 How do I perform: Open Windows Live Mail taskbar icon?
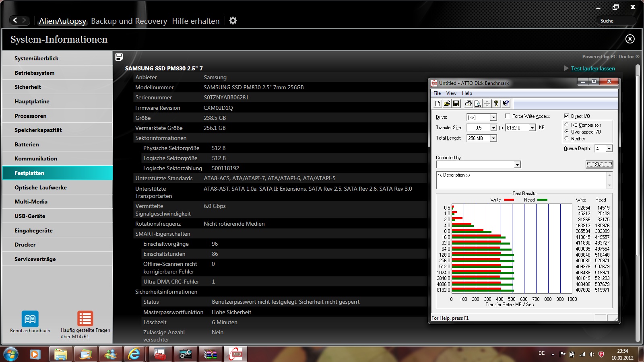point(86,354)
